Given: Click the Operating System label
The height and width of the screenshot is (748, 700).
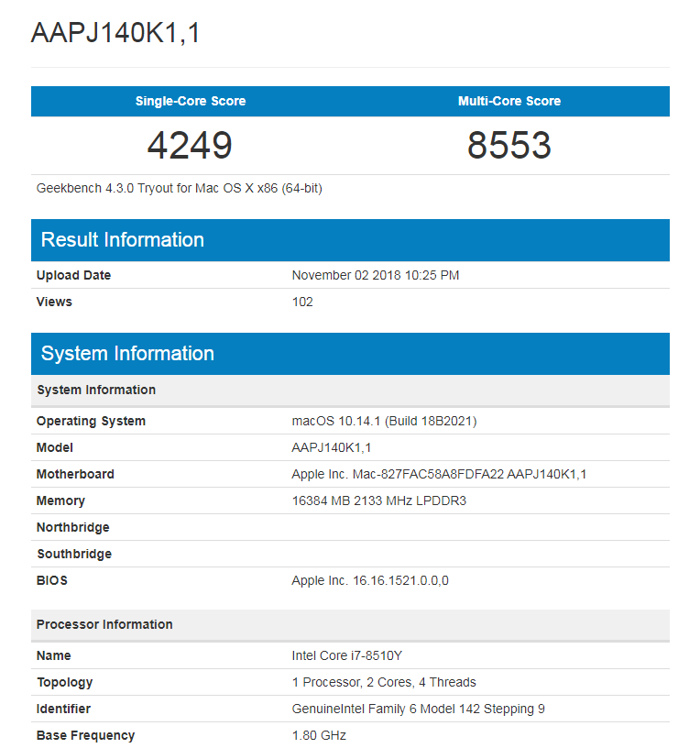Looking at the screenshot, I should 91,422.
